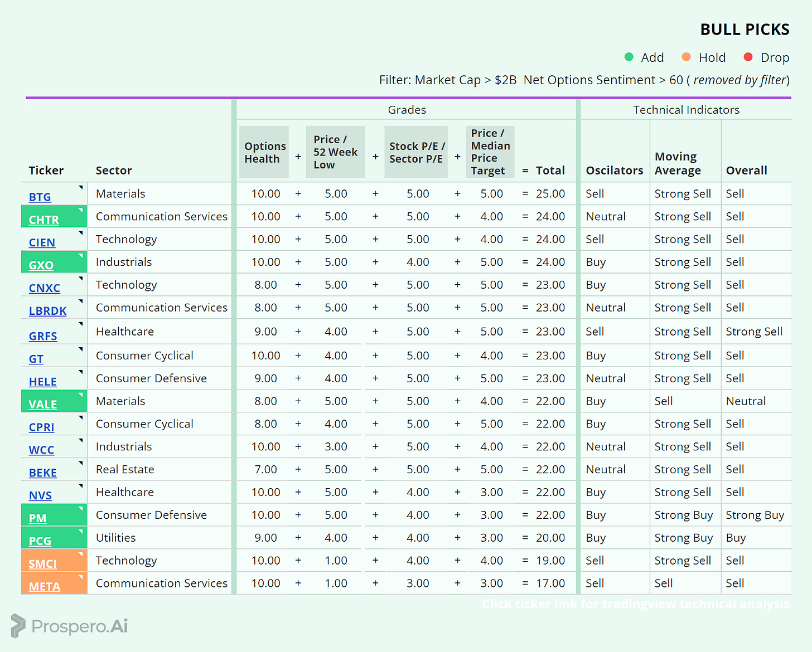This screenshot has width=812, height=652.
Task: Click the Total column header
Action: tap(550, 171)
